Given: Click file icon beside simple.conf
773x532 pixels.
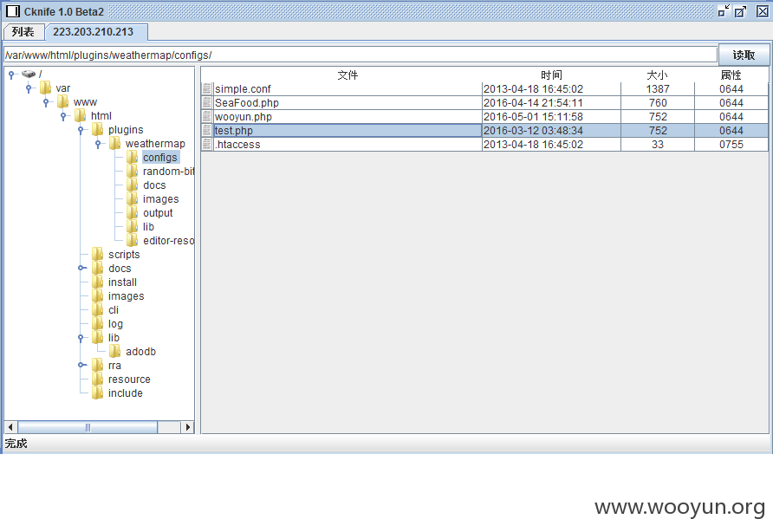Looking at the screenshot, I should point(207,88).
